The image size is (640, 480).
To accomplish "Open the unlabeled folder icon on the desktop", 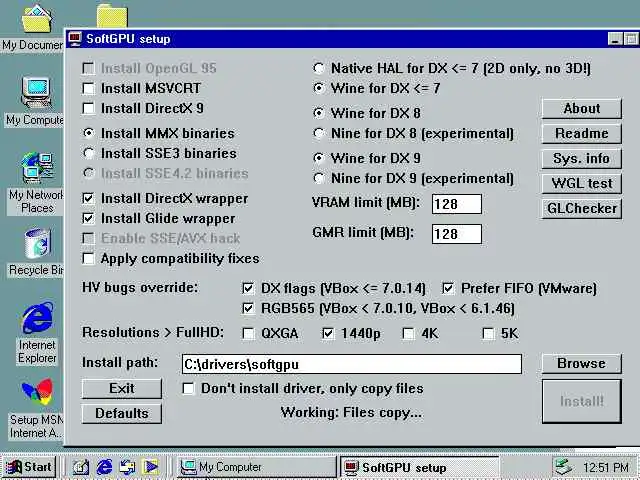I will (112, 16).
